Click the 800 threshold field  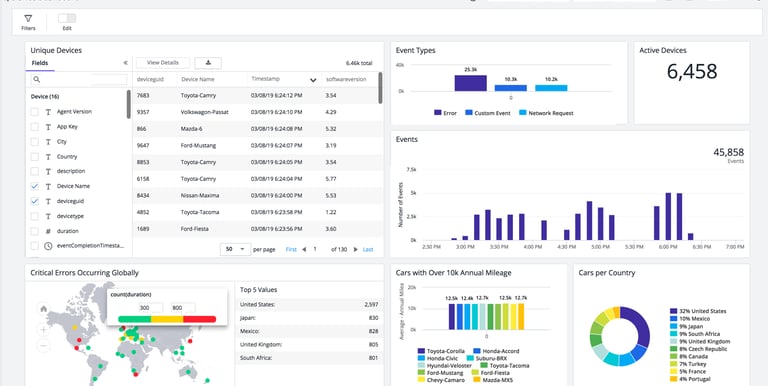pos(183,308)
